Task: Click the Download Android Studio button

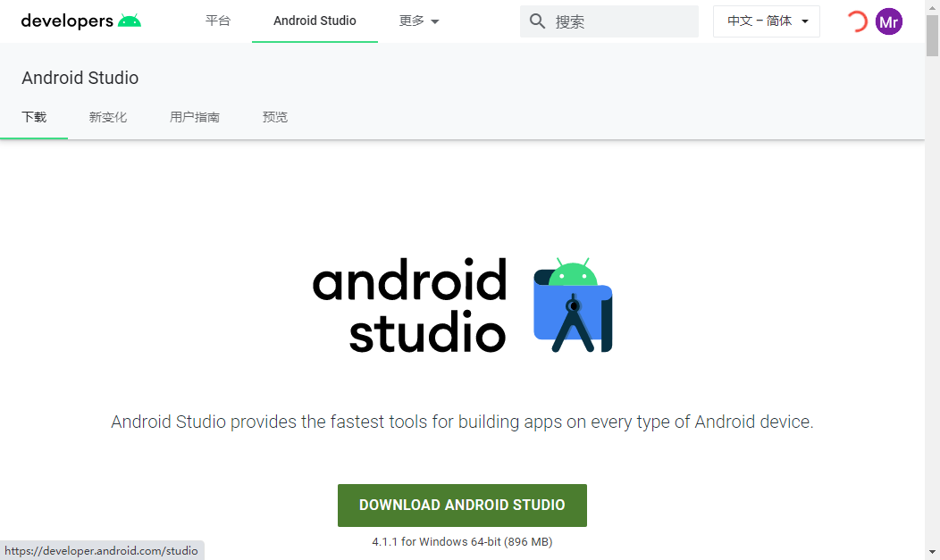Action: tap(462, 506)
